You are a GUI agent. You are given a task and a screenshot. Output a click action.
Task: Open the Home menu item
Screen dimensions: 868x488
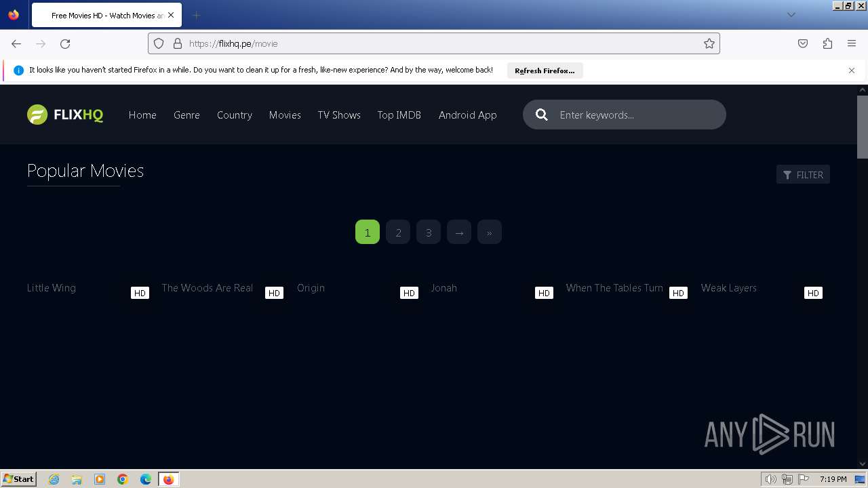pyautogui.click(x=142, y=115)
